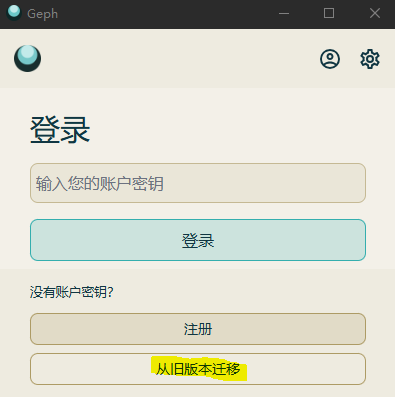Click the Geph orb logo in header
The image size is (395, 397).
pyautogui.click(x=27, y=59)
